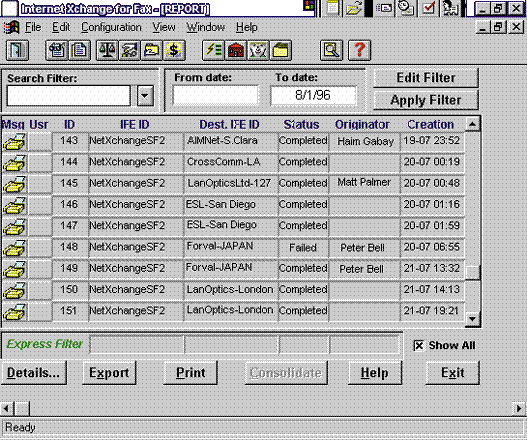This screenshot has width=527, height=440.
Task: Click the red question mark icon
Action: point(359,50)
